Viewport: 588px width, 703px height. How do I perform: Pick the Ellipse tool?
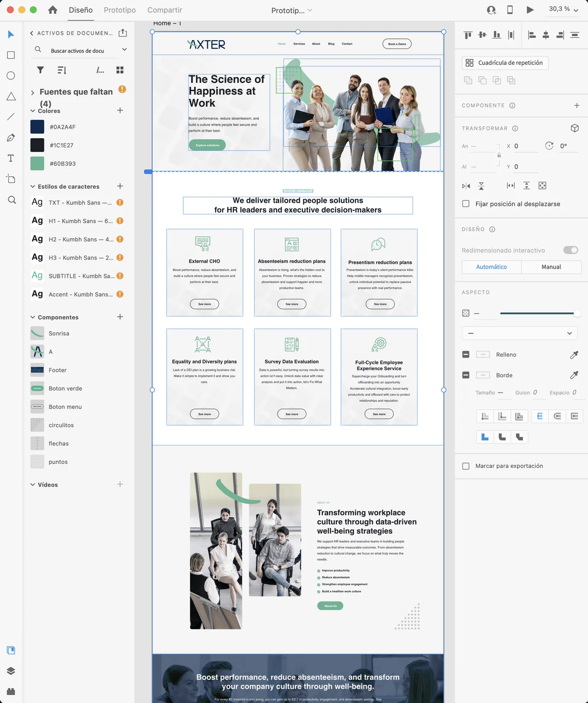[11, 75]
